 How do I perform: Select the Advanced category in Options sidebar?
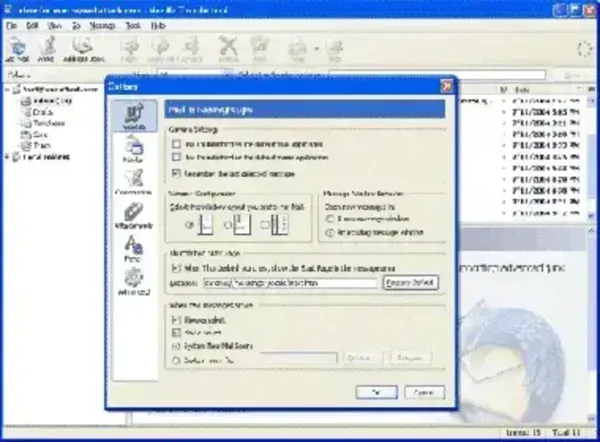[x=134, y=282]
